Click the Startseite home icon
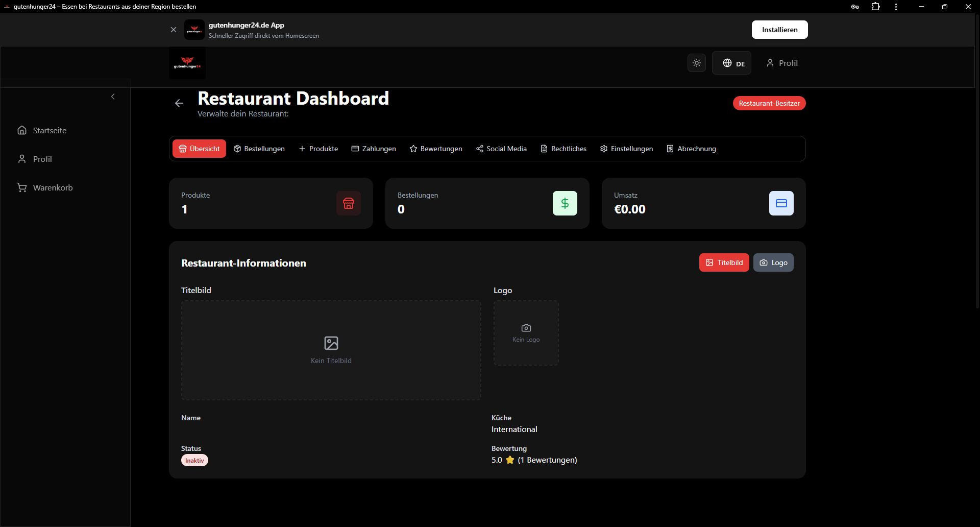Viewport: 980px width, 527px height. coord(22,130)
